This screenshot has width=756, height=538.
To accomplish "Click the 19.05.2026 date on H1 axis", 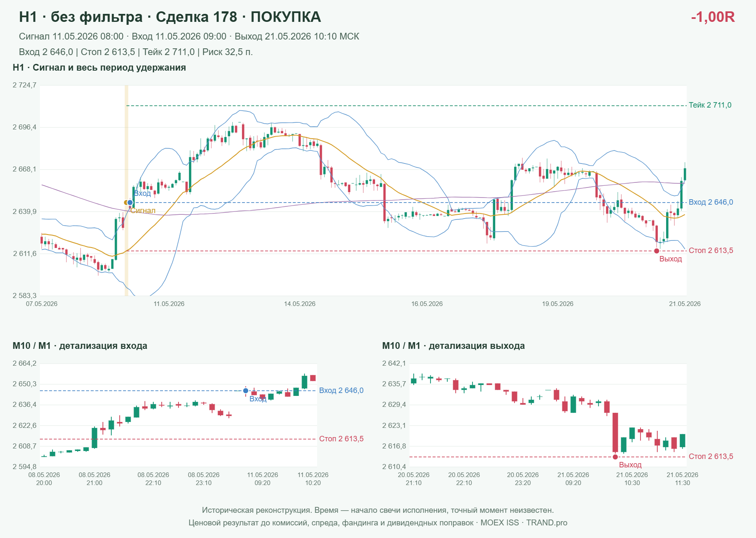I will click(557, 304).
